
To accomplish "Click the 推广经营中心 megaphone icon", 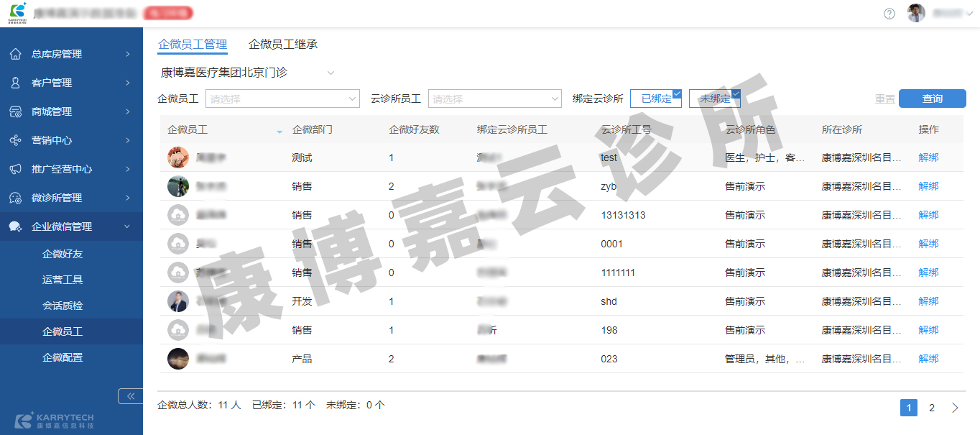I will click(x=15, y=169).
